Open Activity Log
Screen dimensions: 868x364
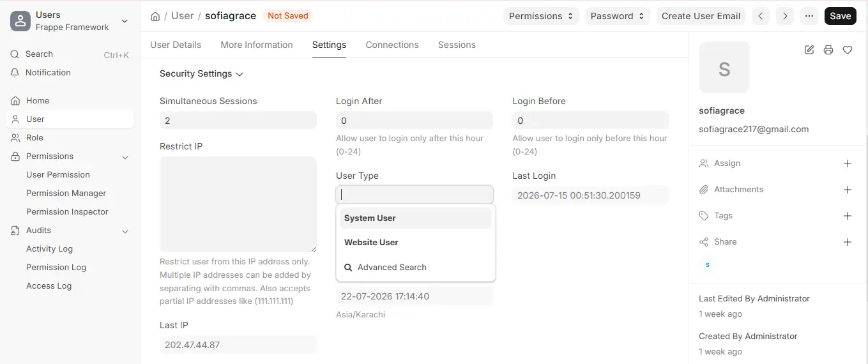49,249
